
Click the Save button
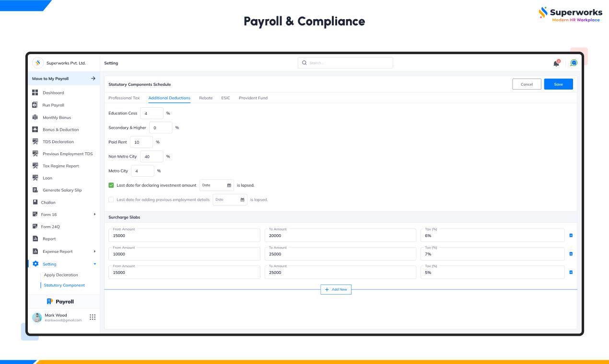pyautogui.click(x=558, y=84)
